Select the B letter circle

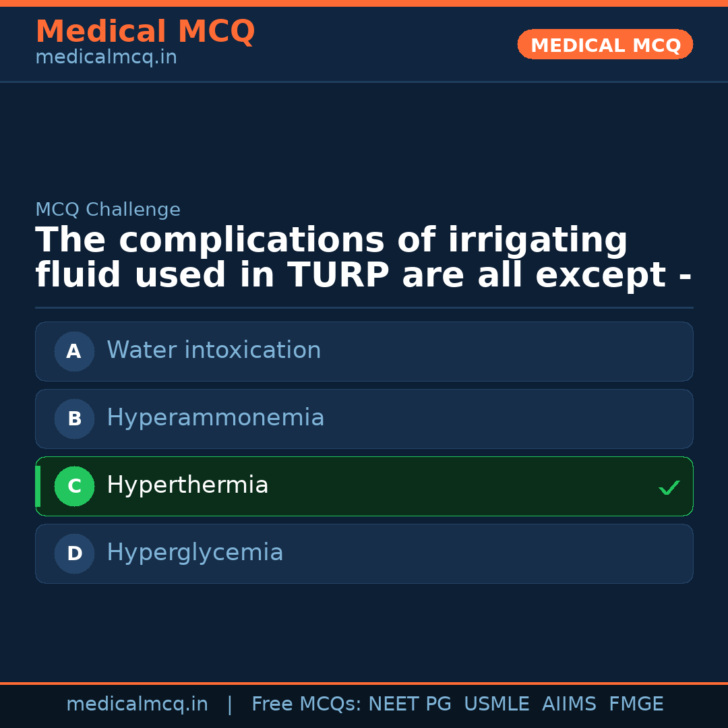(74, 419)
